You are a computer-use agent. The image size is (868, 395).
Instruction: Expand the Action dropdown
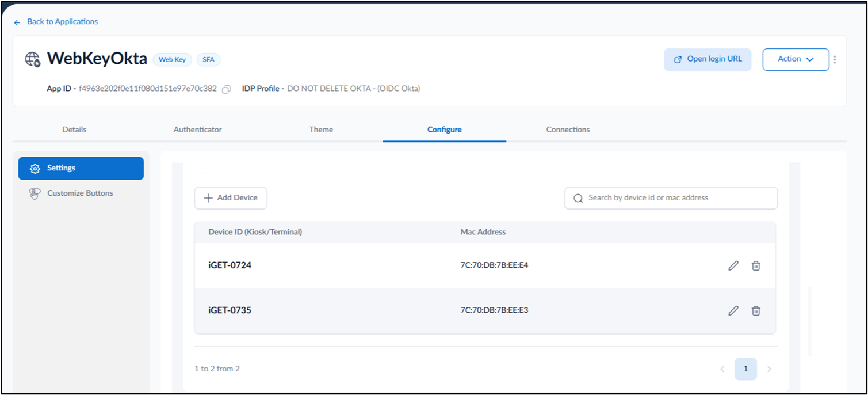click(796, 59)
